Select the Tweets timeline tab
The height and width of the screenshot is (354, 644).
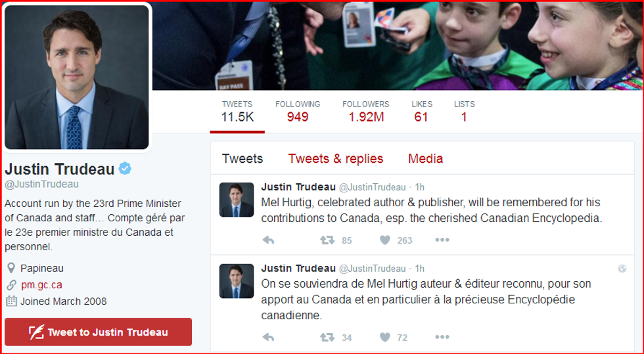click(242, 158)
